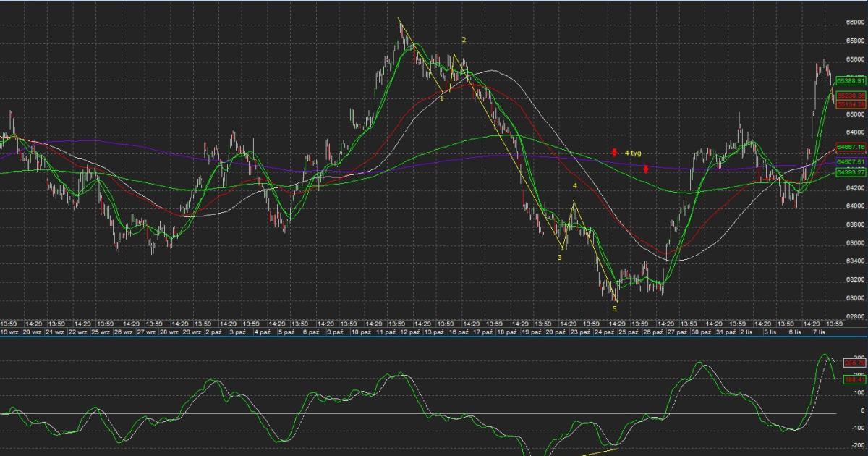Screen dimensions: 868x456
Task: Click the 7 lis date on time axis
Action: pos(821,332)
